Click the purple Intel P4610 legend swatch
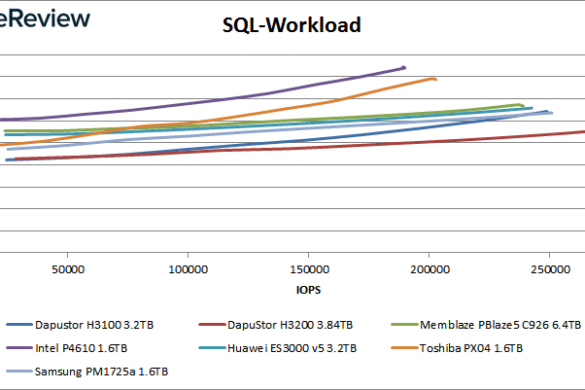The height and width of the screenshot is (390, 585). click(x=19, y=348)
